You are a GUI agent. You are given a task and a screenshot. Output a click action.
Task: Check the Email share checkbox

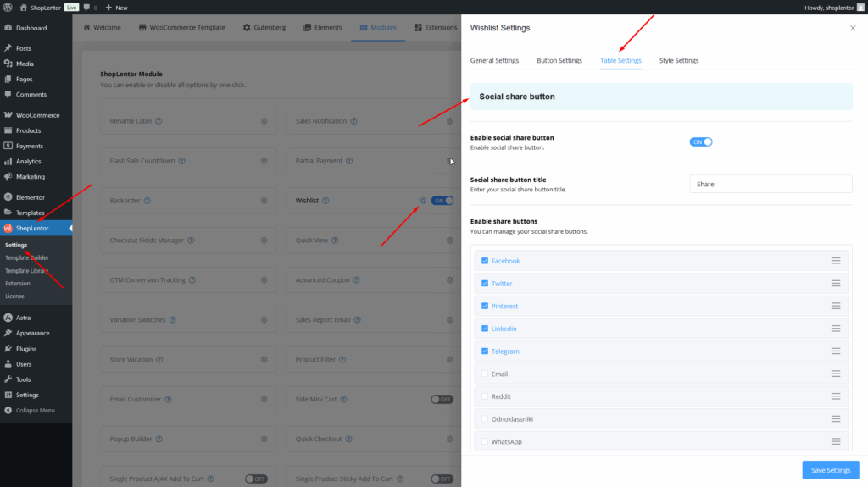[x=485, y=374]
